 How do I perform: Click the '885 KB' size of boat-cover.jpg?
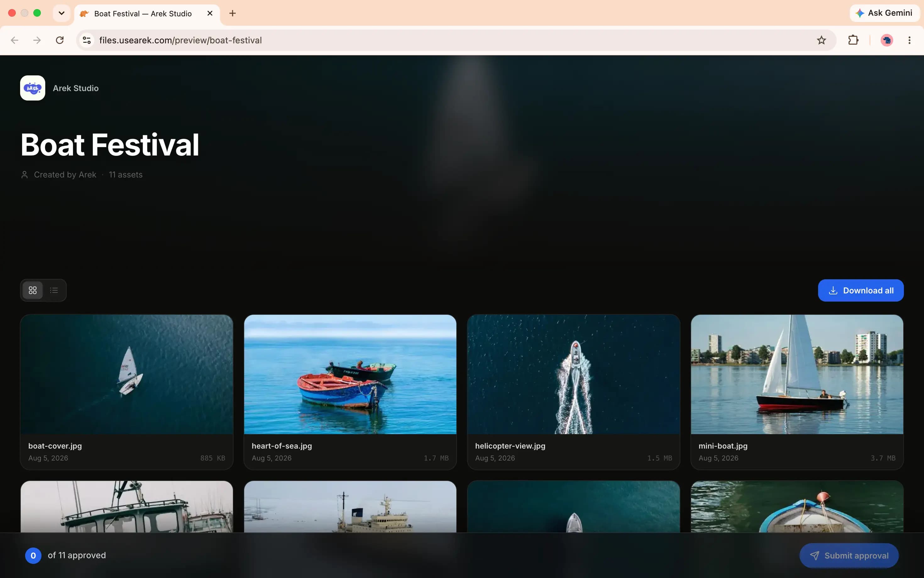(213, 458)
